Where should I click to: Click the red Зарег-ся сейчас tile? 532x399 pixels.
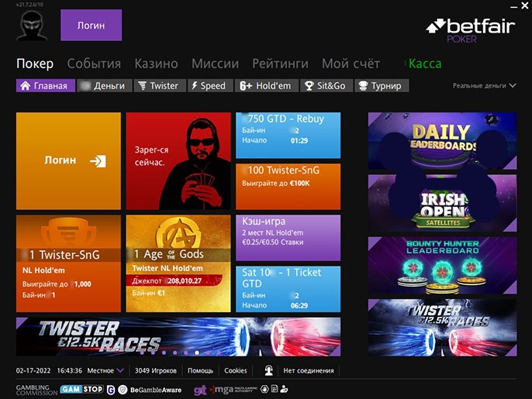coord(178,161)
